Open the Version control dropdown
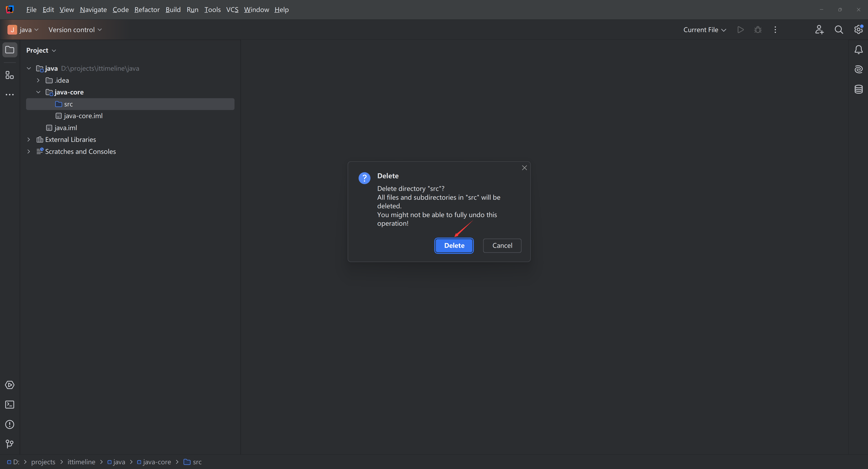 pos(75,30)
